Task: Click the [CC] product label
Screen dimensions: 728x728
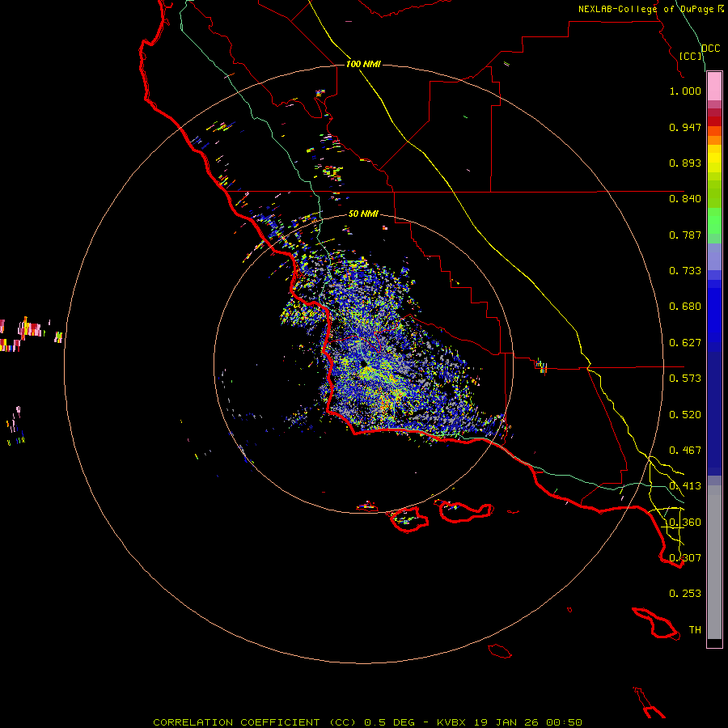Action: click(x=691, y=56)
